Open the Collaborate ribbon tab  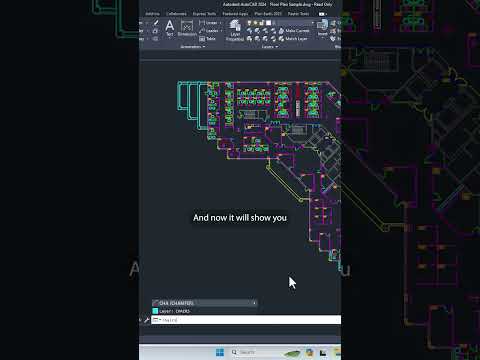click(x=176, y=14)
